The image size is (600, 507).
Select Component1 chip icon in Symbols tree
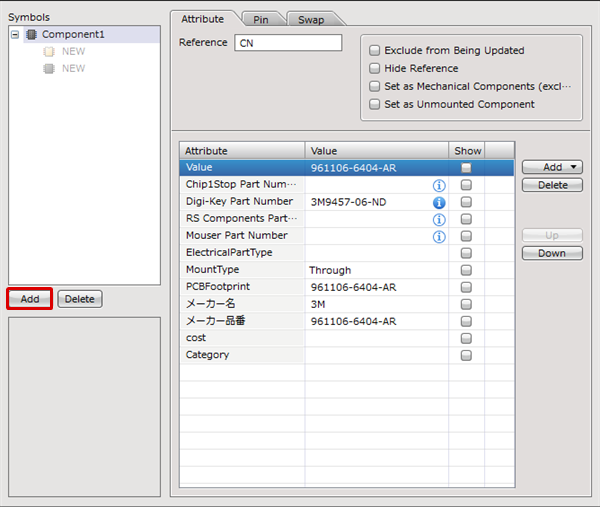click(x=31, y=35)
